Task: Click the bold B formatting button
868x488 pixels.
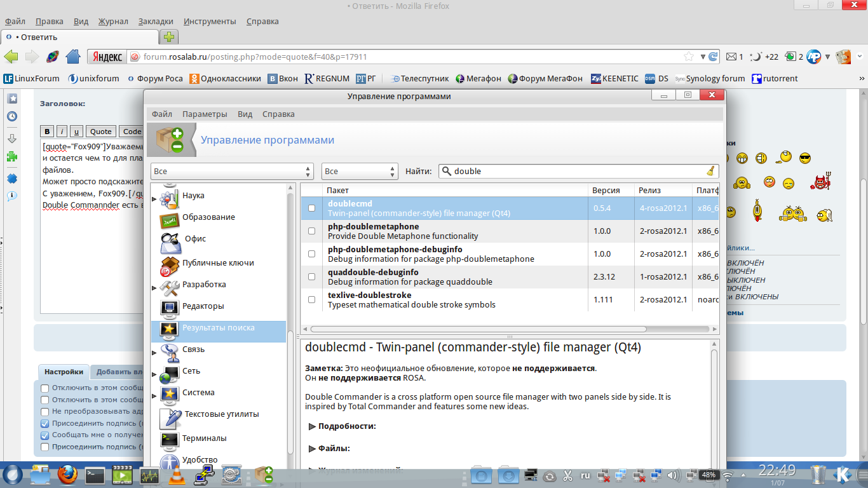Action: click(x=47, y=132)
